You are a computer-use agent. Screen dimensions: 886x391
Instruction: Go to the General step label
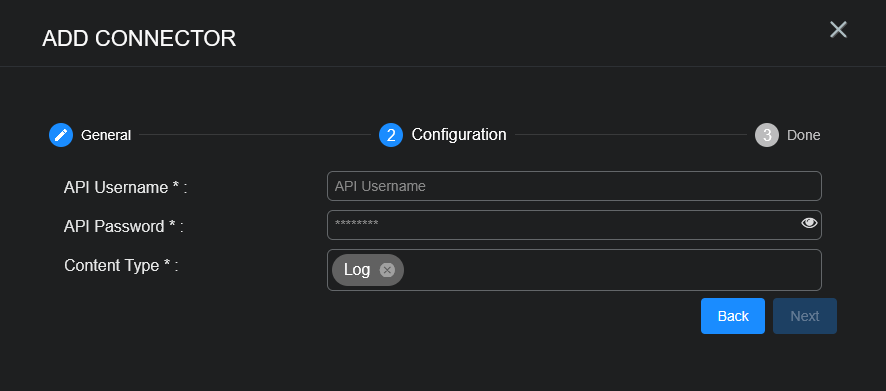click(106, 135)
